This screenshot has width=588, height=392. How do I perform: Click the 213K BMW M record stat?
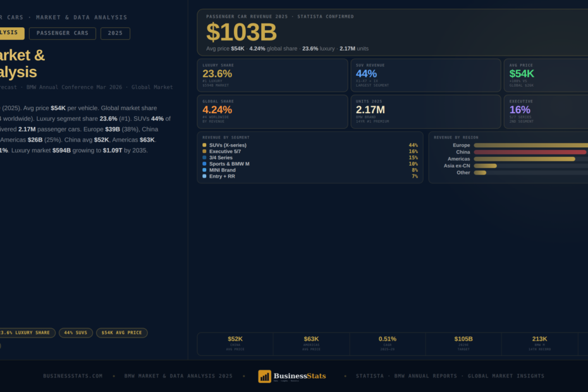click(x=539, y=343)
